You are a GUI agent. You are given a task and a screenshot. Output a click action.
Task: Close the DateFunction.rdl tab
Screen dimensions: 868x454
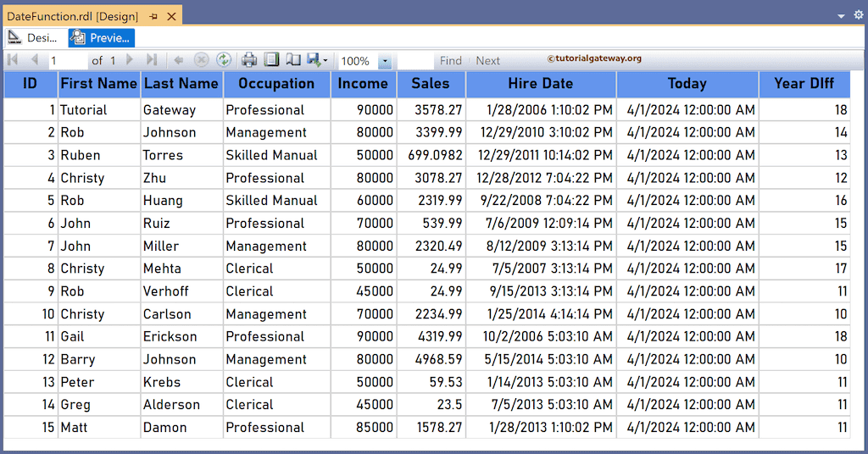tap(171, 17)
